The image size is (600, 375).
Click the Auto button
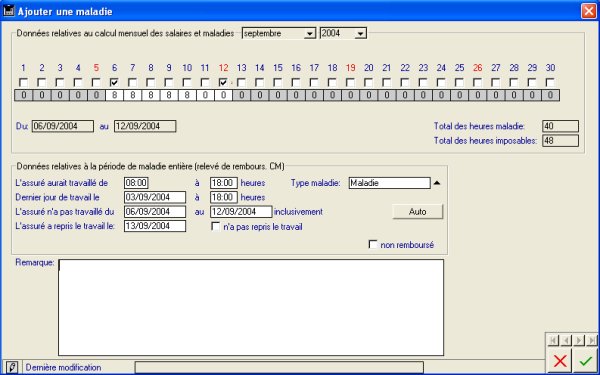(417, 212)
